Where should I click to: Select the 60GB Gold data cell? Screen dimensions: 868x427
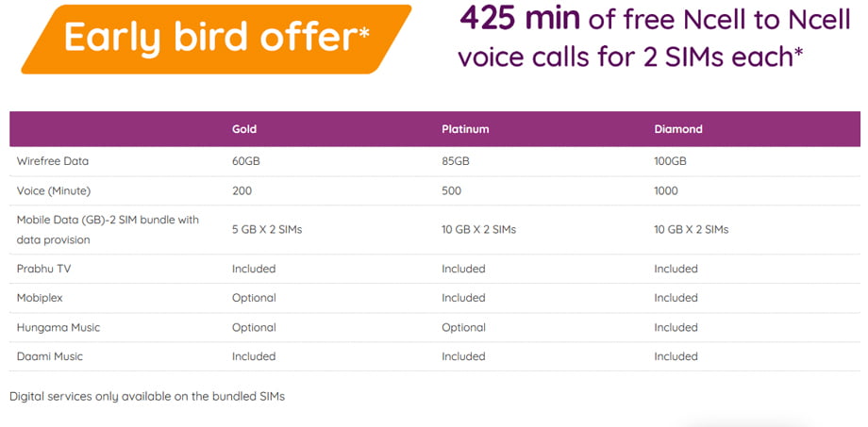pyautogui.click(x=246, y=161)
